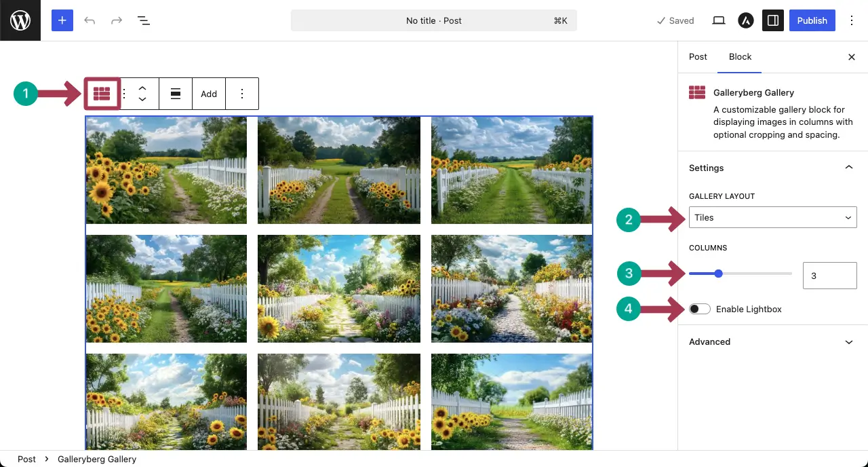The width and height of the screenshot is (868, 467).
Task: Open the device preview icon
Action: click(x=718, y=20)
